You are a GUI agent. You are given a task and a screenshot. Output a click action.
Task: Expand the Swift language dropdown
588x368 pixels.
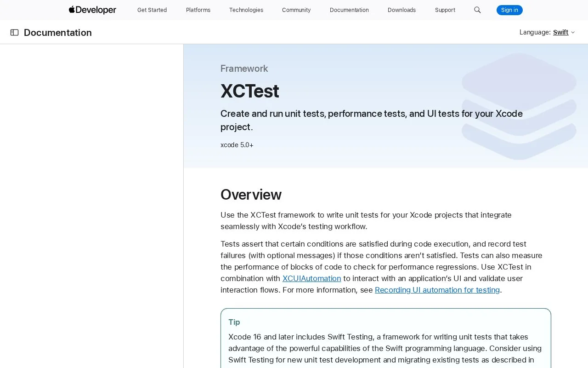click(564, 32)
